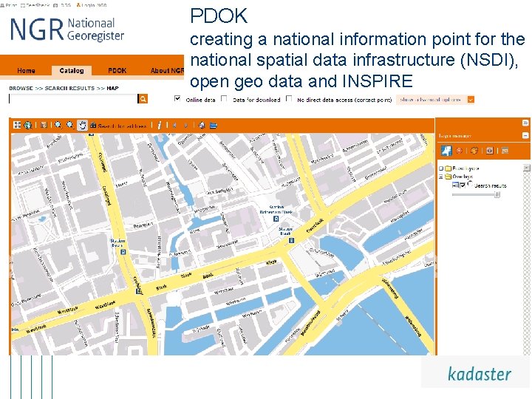The image size is (532, 399).
Task: Go to previous map extent arrow
Action: 174,125
